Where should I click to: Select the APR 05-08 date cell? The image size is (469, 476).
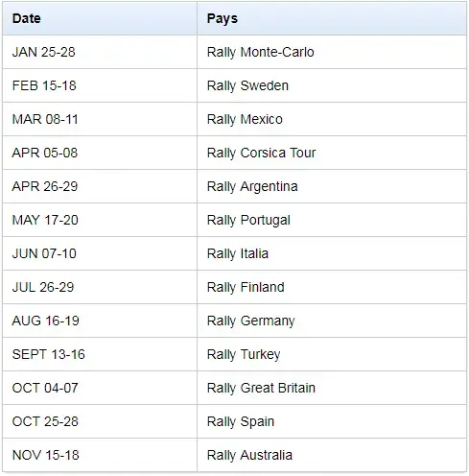tap(100, 153)
